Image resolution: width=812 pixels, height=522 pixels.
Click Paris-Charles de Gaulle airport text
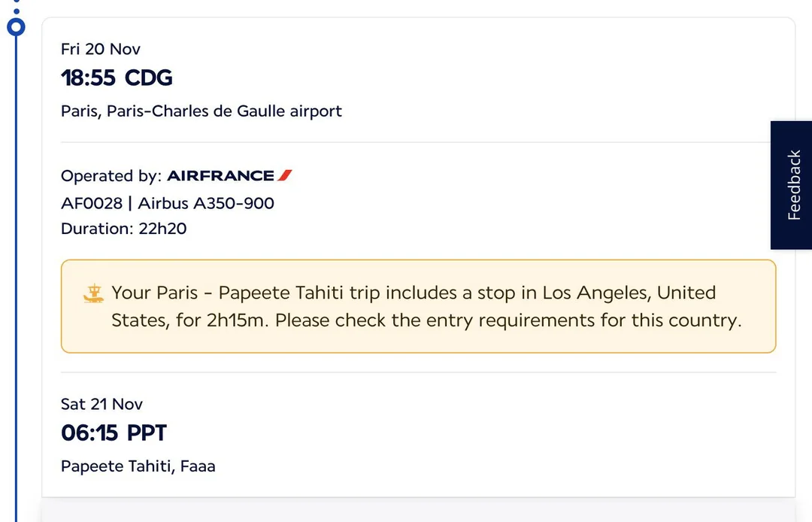pyautogui.click(x=201, y=111)
